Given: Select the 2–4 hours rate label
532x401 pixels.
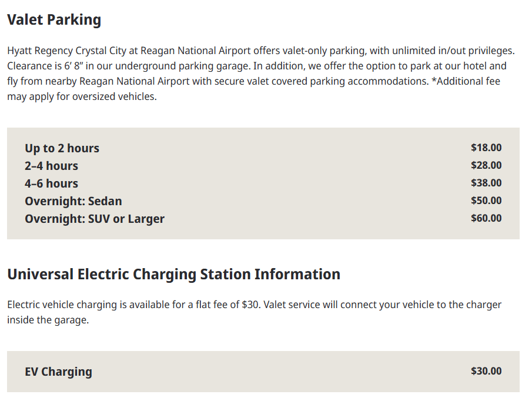Looking at the screenshot, I should 51,166.
